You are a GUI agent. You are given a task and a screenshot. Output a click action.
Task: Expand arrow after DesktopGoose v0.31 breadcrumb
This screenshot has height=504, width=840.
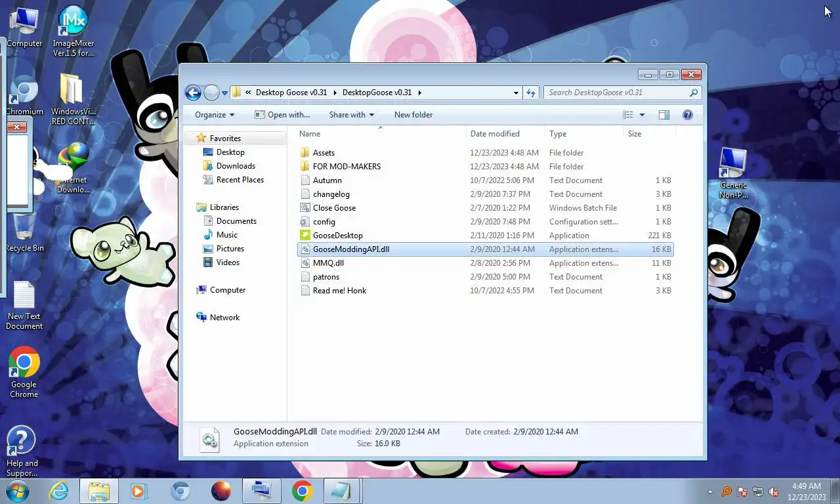(419, 93)
